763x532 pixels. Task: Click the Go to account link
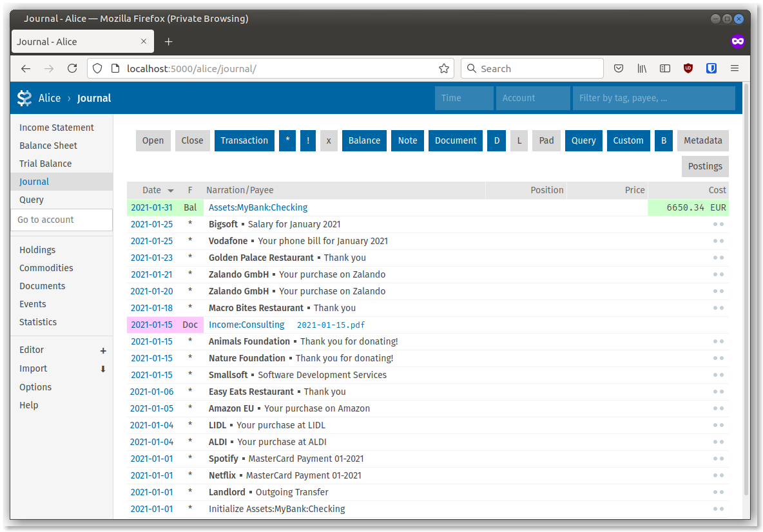[45, 220]
